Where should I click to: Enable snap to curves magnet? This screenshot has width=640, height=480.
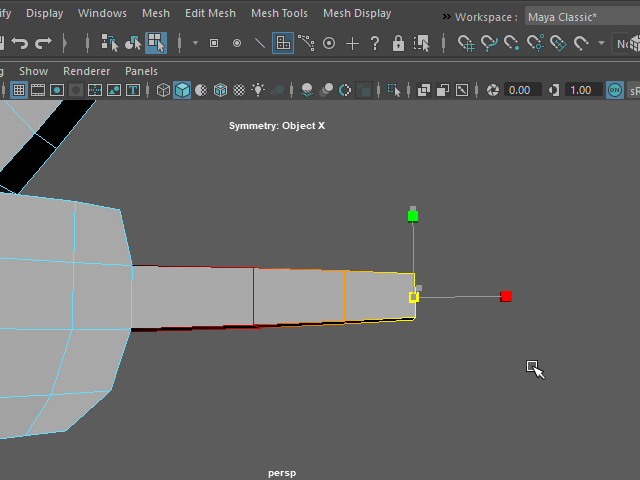pyautogui.click(x=489, y=44)
